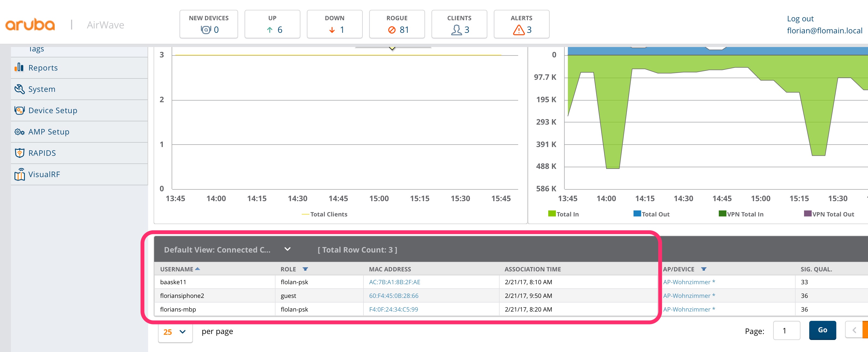Open the Clients status box
This screenshot has height=352, width=868.
459,24
